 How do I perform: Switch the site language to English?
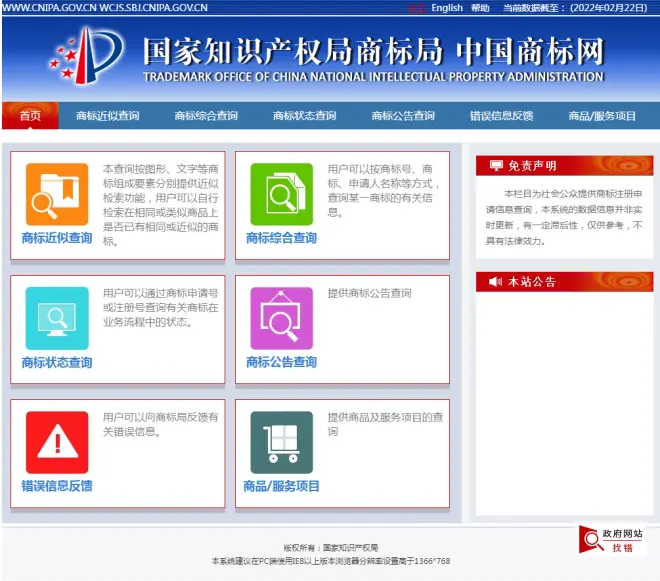(447, 8)
